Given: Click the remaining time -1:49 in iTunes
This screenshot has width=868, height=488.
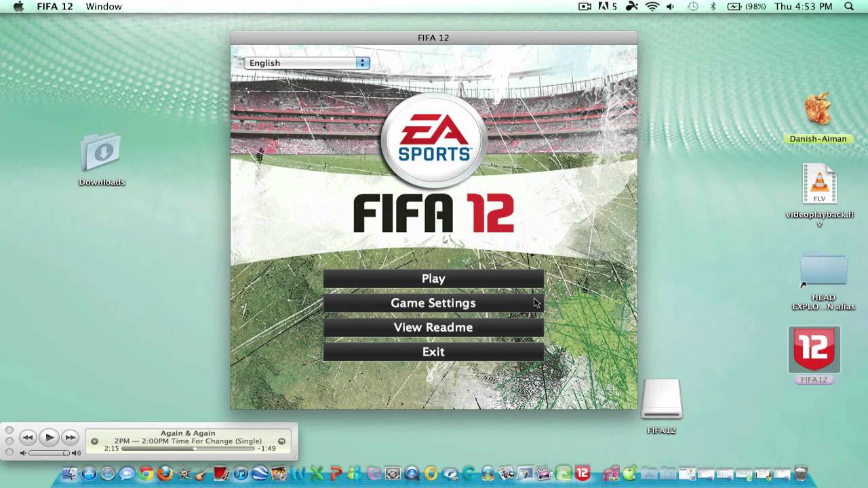Looking at the screenshot, I should click(x=267, y=449).
